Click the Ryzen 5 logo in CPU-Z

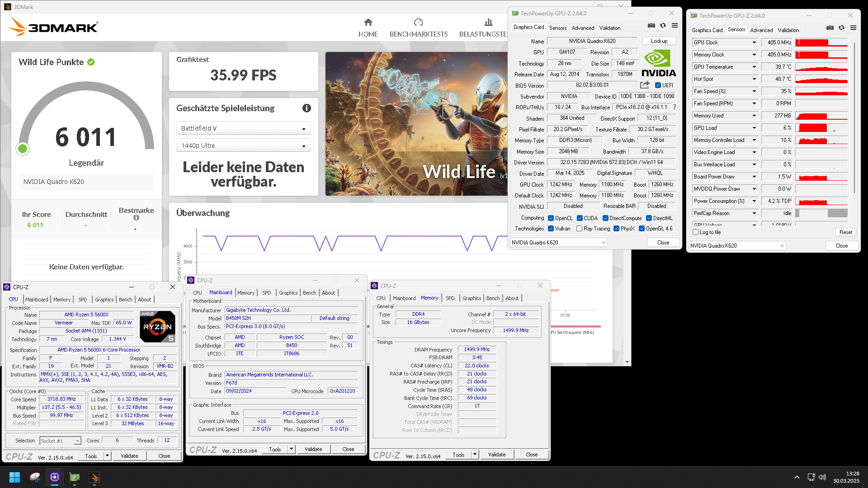[x=157, y=326]
